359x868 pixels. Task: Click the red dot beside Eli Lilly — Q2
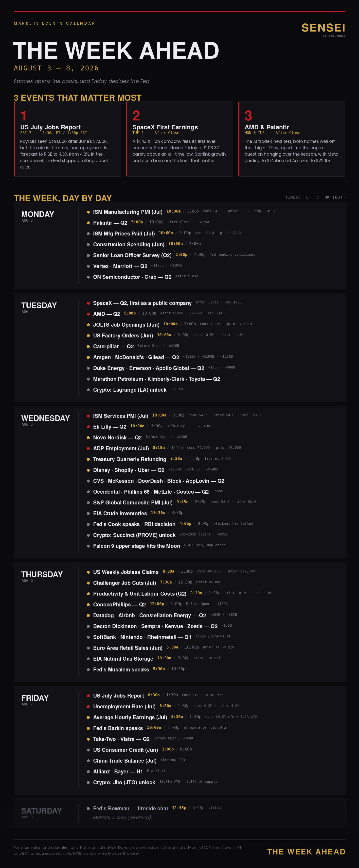(x=88, y=427)
